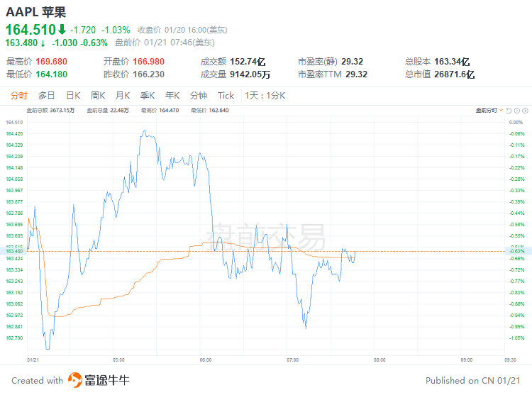Click the 最低价 value 164.180

tap(52, 74)
